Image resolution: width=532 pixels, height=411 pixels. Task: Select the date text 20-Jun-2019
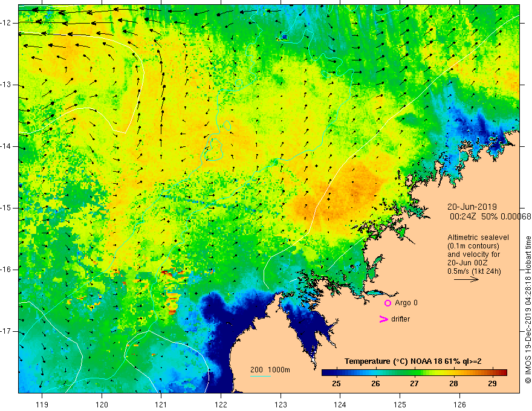pyautogui.click(x=472, y=207)
